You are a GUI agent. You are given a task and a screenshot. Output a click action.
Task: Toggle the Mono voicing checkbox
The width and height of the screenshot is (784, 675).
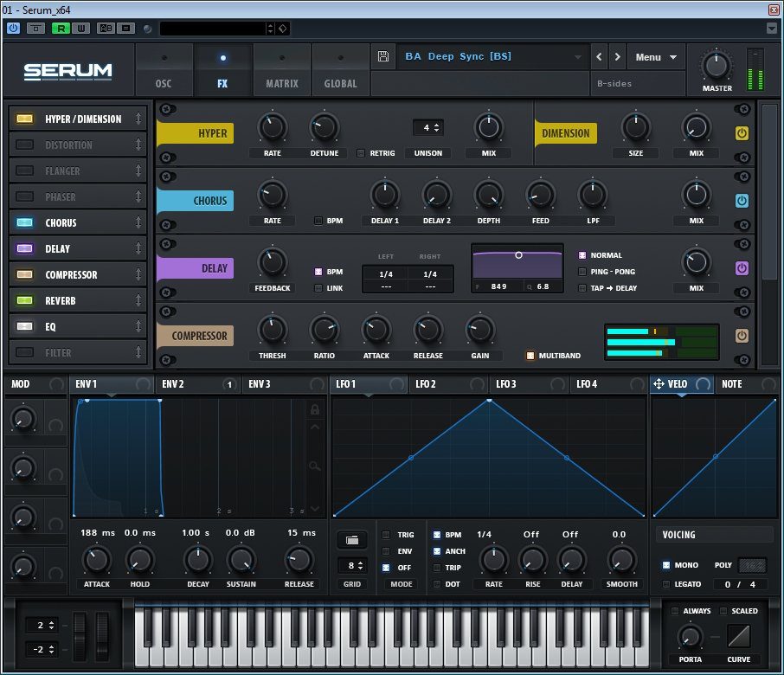pyautogui.click(x=666, y=565)
